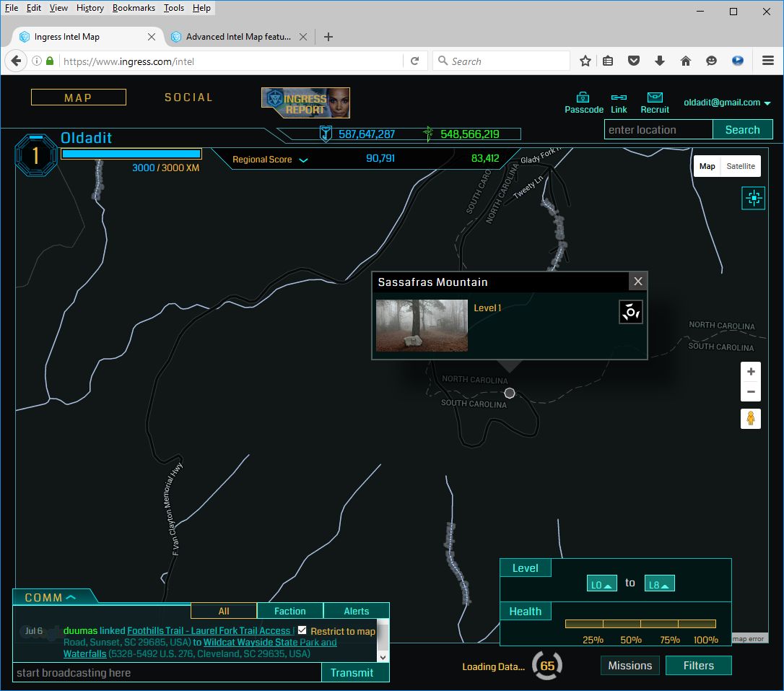Toggle the Restrict to map checkbox
784x691 pixels.
tap(302, 630)
